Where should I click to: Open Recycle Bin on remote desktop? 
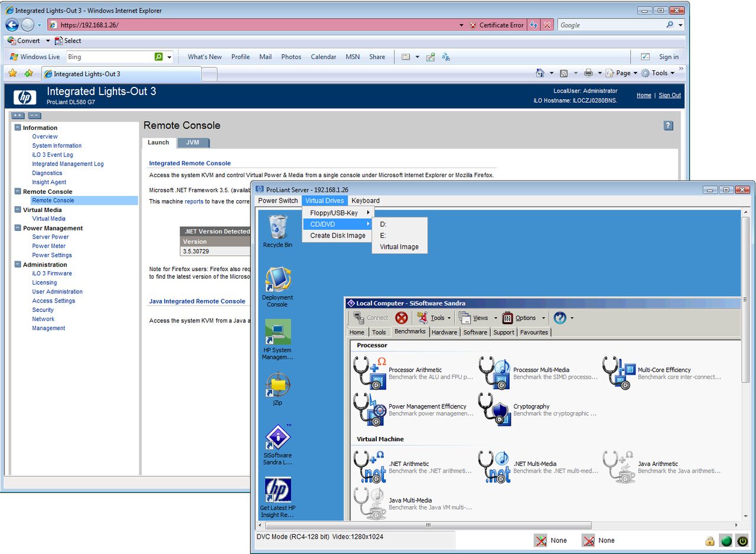278,231
